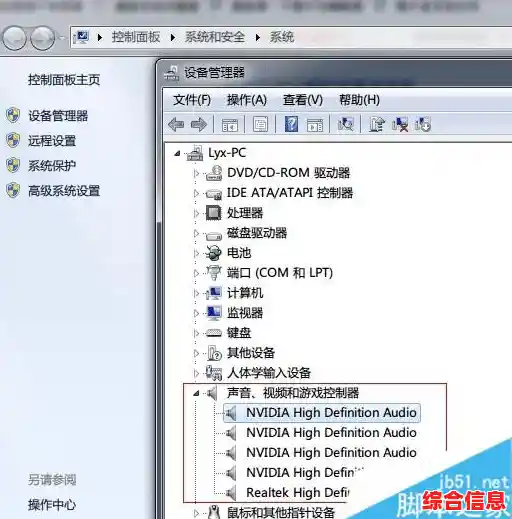Screen dimensions: 512x519
Task: Click the dropdown arrow after 控制面板 in breadcrumb
Action: 173,37
